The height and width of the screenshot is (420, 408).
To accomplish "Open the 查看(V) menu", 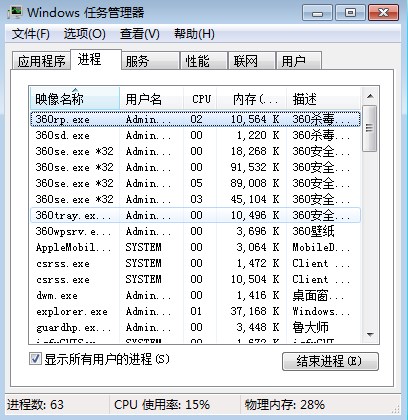I will point(140,34).
